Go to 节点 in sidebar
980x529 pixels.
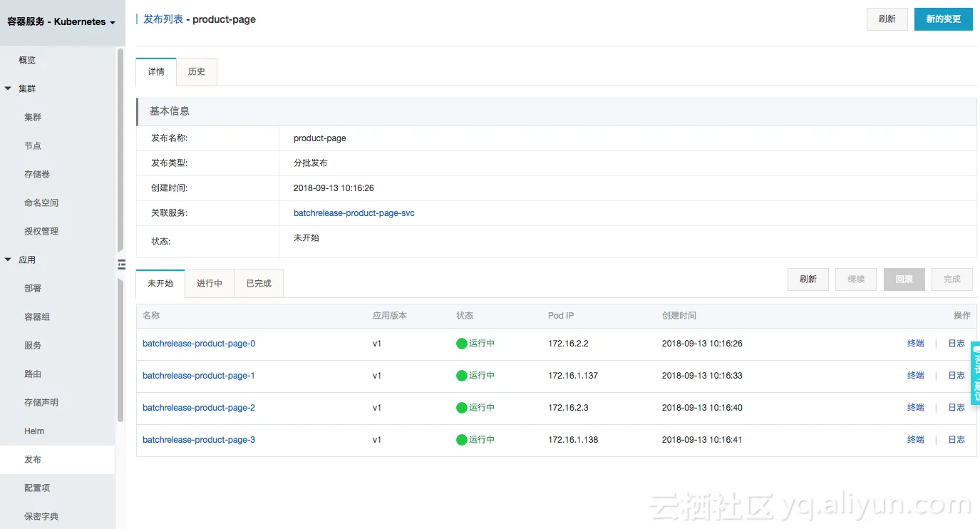pos(33,146)
